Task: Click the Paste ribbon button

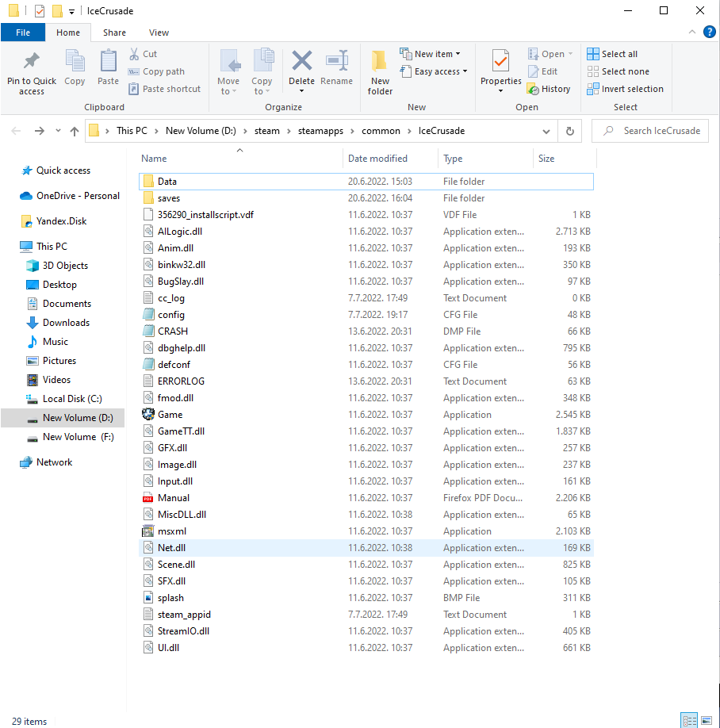Action: [108, 68]
